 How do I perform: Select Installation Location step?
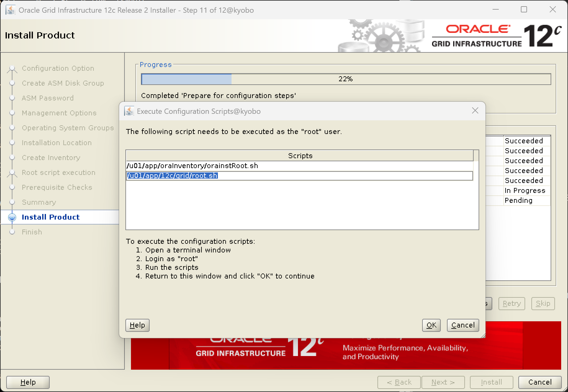[56, 143]
